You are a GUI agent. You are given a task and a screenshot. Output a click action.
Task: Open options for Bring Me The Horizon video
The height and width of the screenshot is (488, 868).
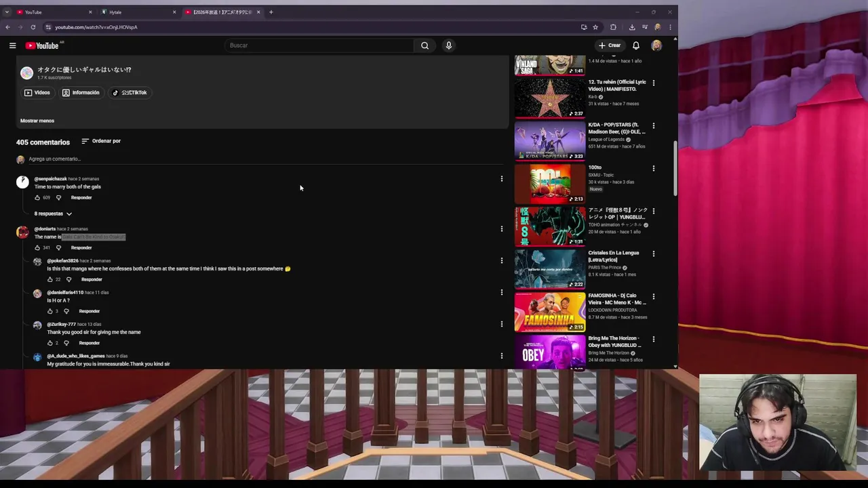[x=654, y=339]
